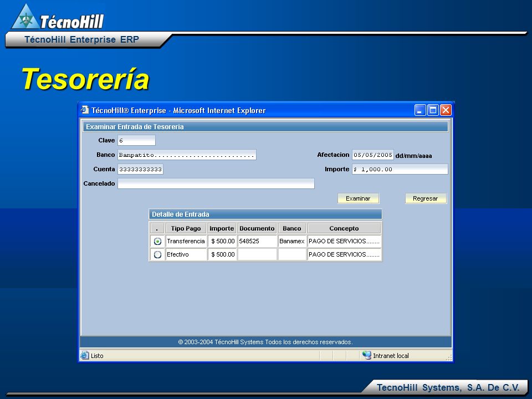
Task: Click the Afectacion date field
Action: (373, 155)
